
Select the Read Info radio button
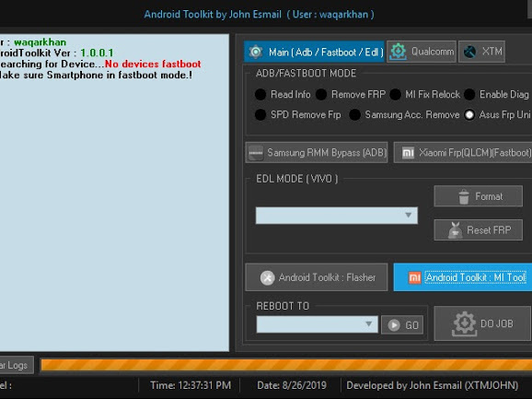click(x=283, y=94)
